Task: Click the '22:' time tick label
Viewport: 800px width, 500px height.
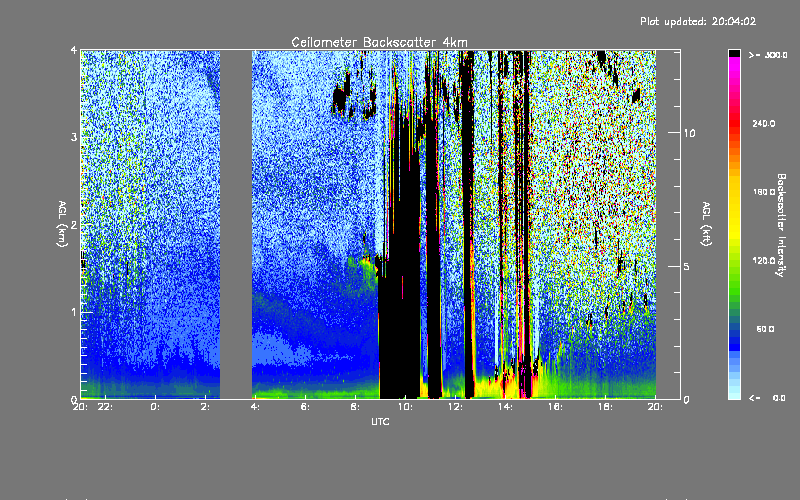Action: pyautogui.click(x=105, y=407)
